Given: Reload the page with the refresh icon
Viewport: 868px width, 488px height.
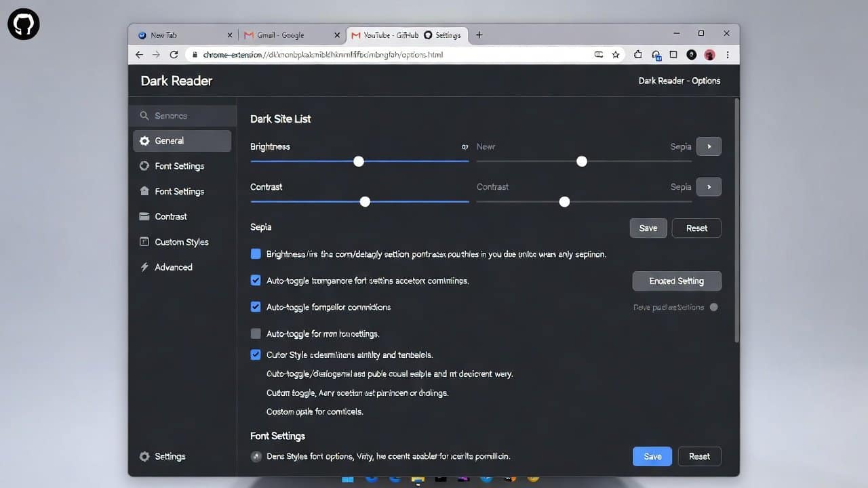Looking at the screenshot, I should [174, 54].
